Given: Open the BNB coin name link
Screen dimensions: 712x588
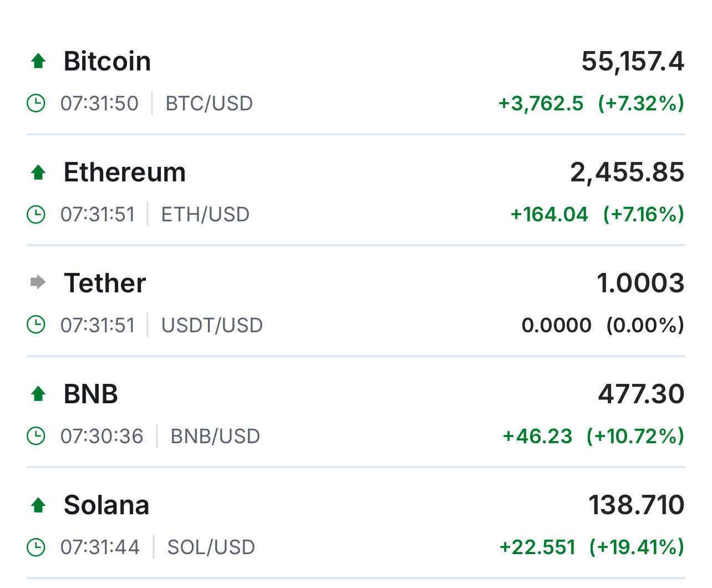Looking at the screenshot, I should [91, 394].
